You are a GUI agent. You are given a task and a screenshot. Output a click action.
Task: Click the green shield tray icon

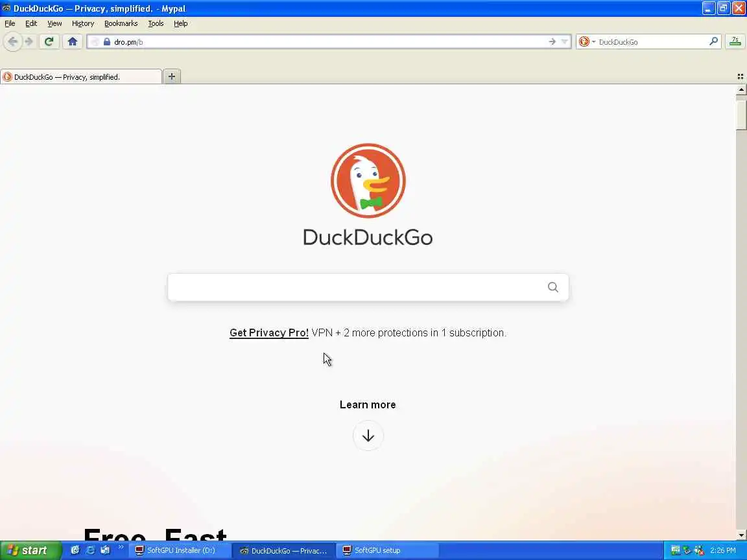coord(687,550)
